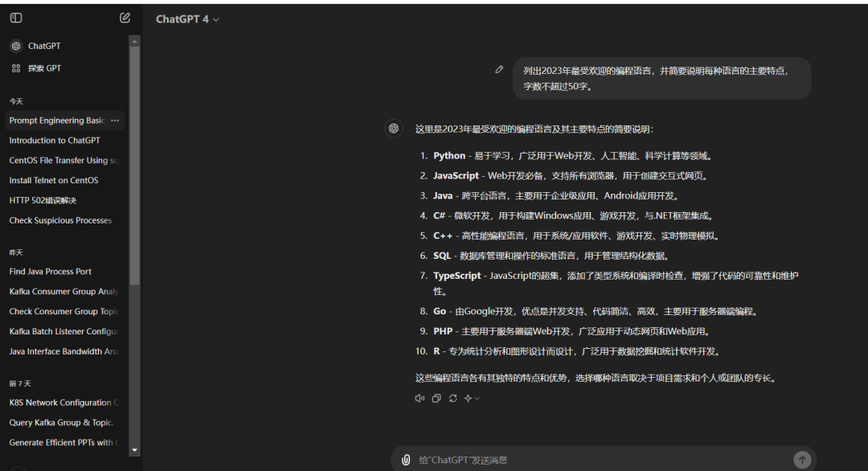Open the Find Java Process Port conversation
Screen dimensions: 868x471
51,271
